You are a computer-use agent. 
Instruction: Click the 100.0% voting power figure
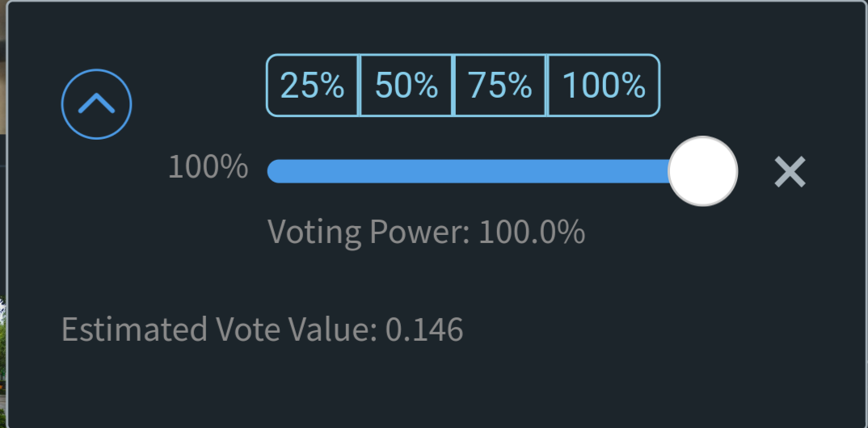(x=532, y=232)
